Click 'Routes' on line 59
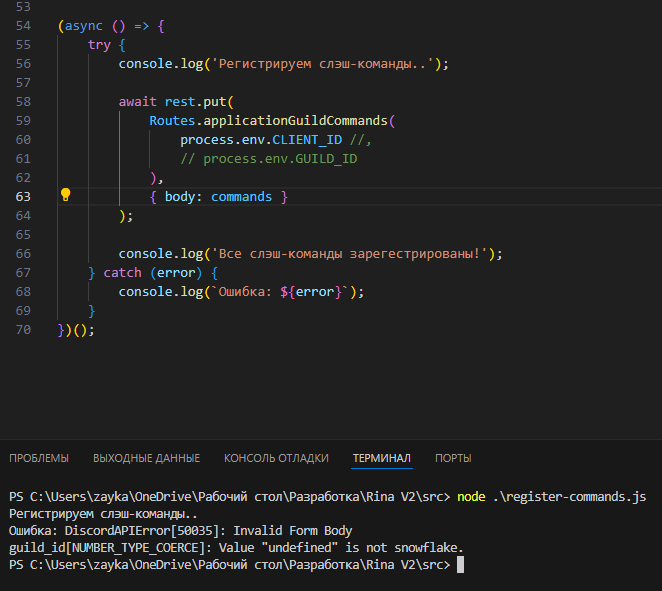Image resolution: width=662 pixels, height=591 pixels. tap(172, 121)
